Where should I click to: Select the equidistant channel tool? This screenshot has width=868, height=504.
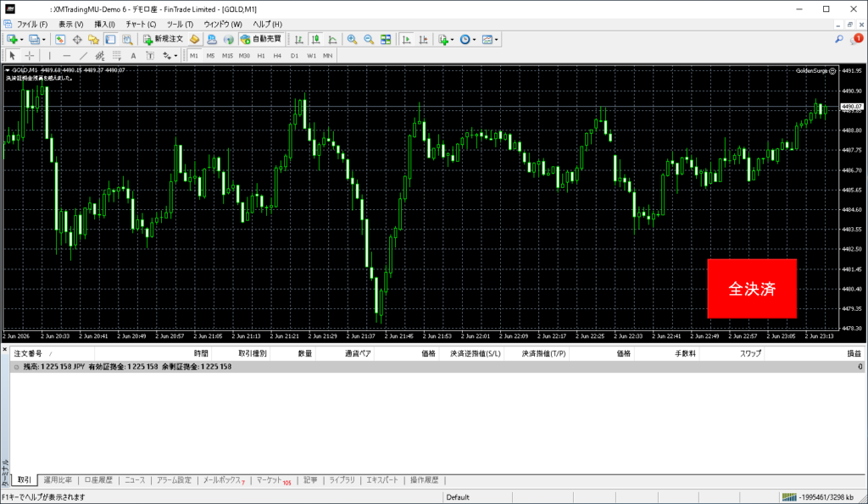tap(100, 55)
